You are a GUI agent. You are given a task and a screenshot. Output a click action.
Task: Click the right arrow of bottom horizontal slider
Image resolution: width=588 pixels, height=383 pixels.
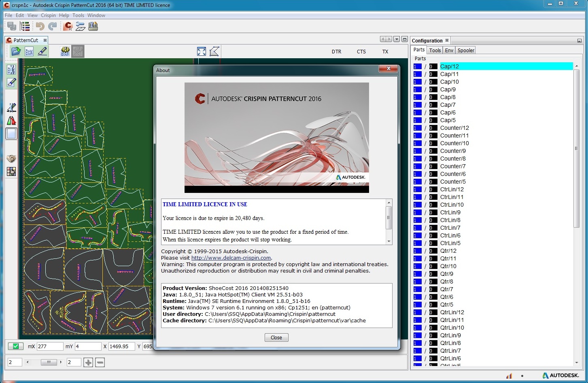click(x=61, y=362)
